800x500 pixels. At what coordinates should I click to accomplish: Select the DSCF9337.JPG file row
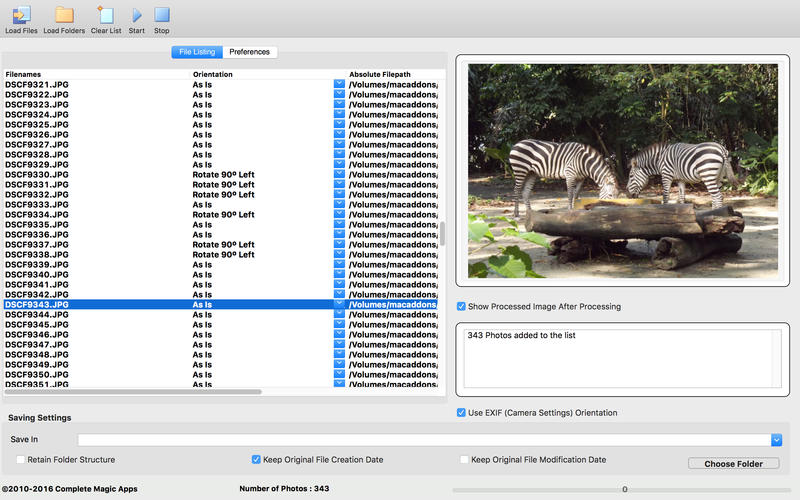click(x=100, y=244)
